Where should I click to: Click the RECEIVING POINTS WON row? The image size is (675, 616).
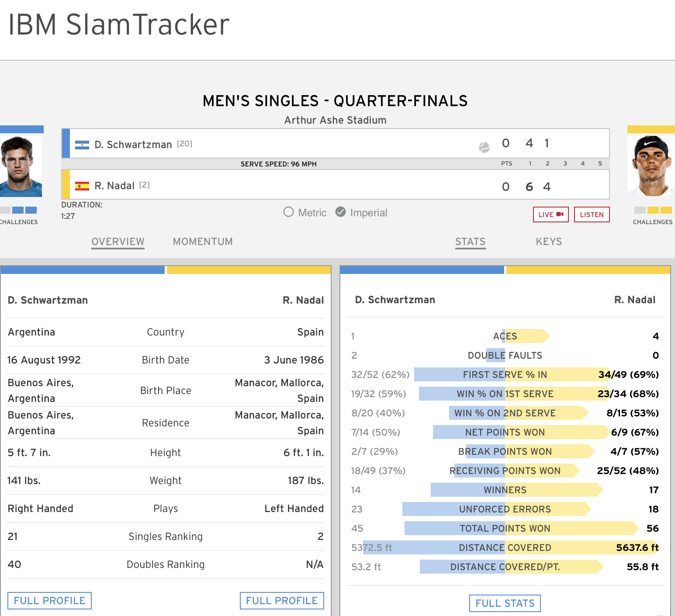(x=505, y=471)
